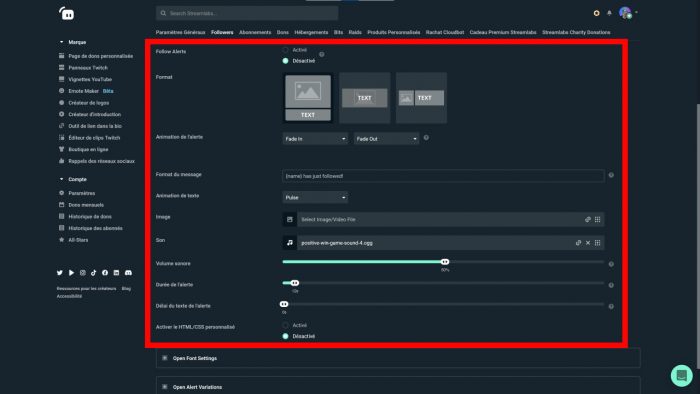Open YouTube play icon link
Viewport: 700px width, 394px height.
[71, 273]
